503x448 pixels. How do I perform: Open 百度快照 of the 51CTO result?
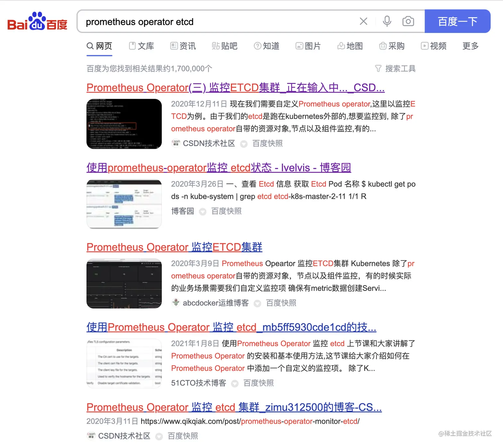tap(259, 383)
